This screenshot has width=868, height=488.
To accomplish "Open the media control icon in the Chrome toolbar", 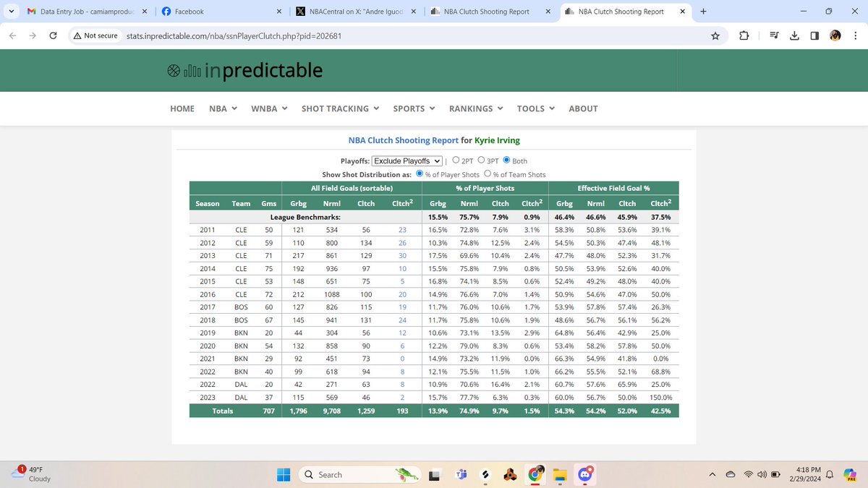I will coord(773,35).
